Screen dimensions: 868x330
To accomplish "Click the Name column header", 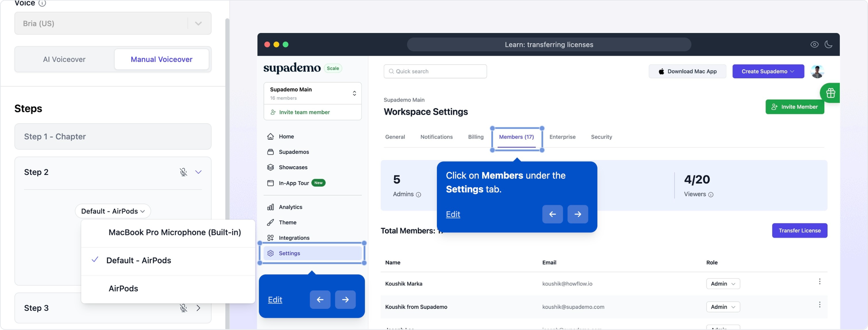I will [393, 263].
